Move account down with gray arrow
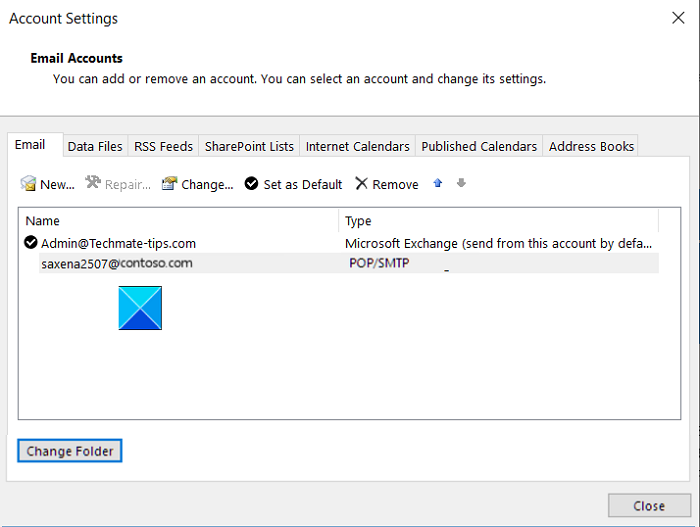 tap(461, 183)
